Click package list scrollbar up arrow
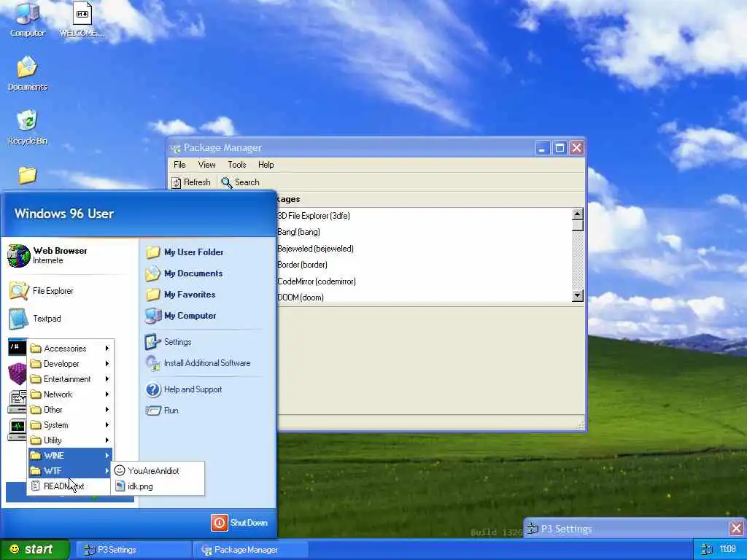Image resolution: width=747 pixels, height=560 pixels. [578, 214]
